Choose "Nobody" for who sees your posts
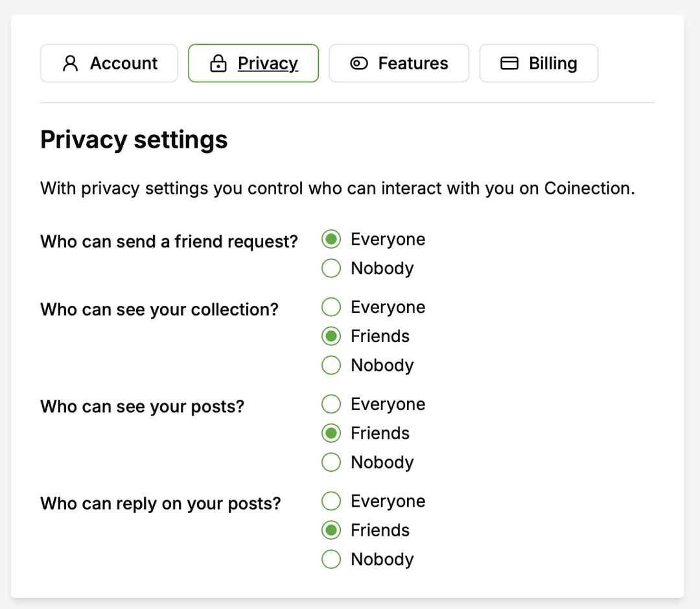 pyautogui.click(x=331, y=462)
